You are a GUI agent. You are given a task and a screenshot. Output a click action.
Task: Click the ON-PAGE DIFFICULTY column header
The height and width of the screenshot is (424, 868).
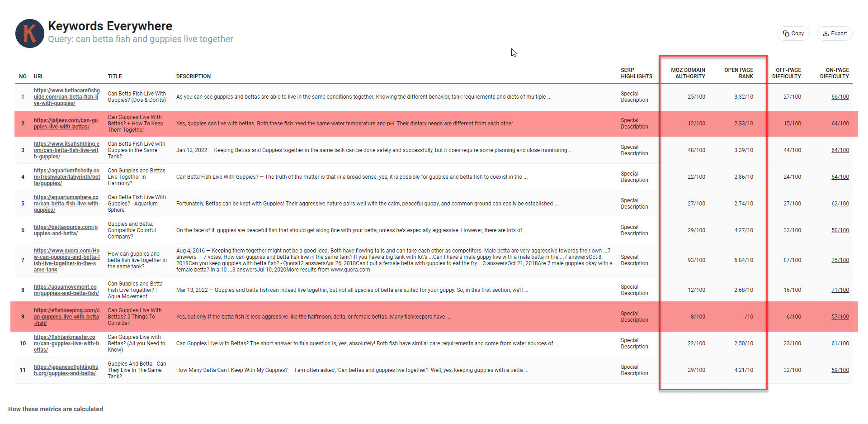click(835, 73)
